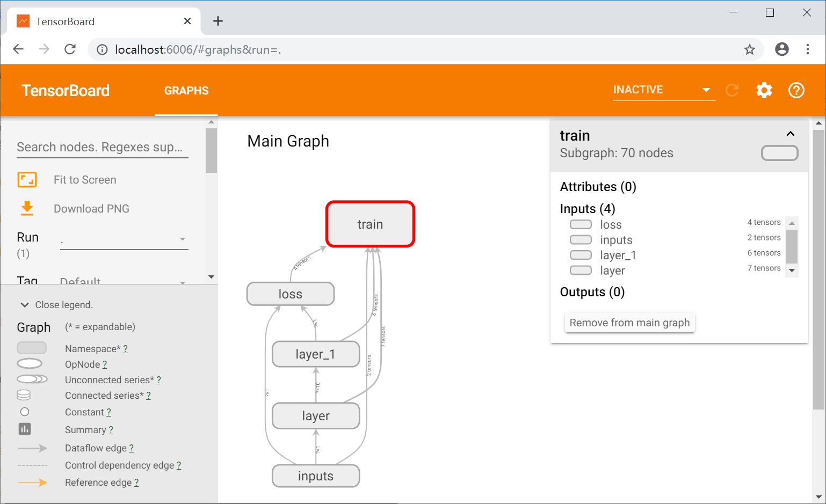Click the inputs list scrollbar thumb
Screen dimensions: 826x504
pyautogui.click(x=792, y=247)
